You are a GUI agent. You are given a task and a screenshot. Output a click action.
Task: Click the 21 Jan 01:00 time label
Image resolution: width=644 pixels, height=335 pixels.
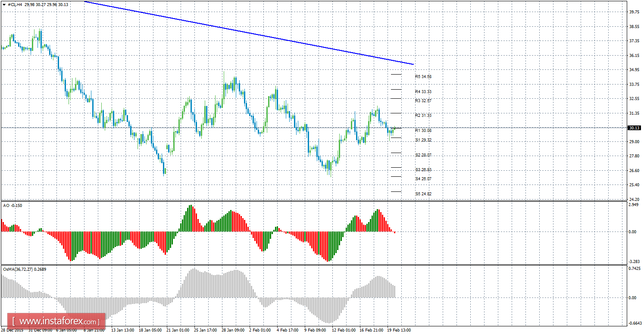pyautogui.click(x=178, y=331)
